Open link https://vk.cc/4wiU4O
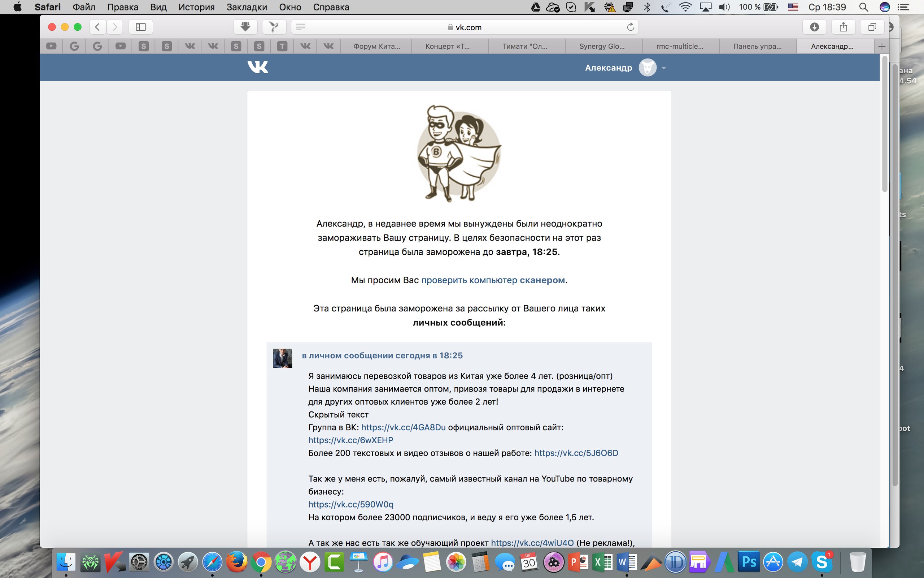 pos(532,543)
